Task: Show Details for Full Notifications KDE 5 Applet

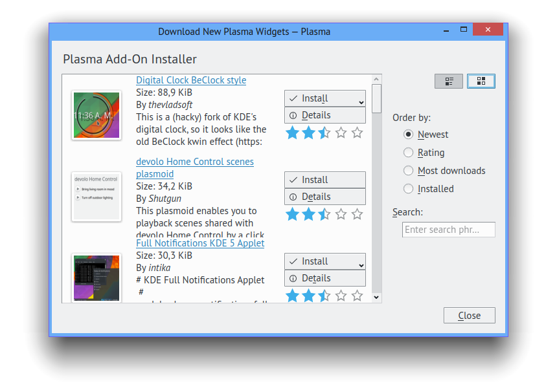Action: [325, 279]
